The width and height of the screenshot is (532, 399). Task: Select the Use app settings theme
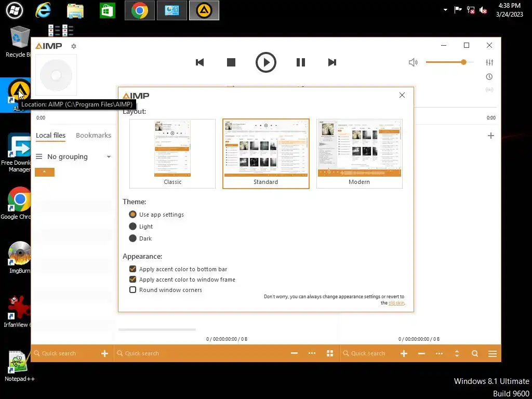[156, 215]
